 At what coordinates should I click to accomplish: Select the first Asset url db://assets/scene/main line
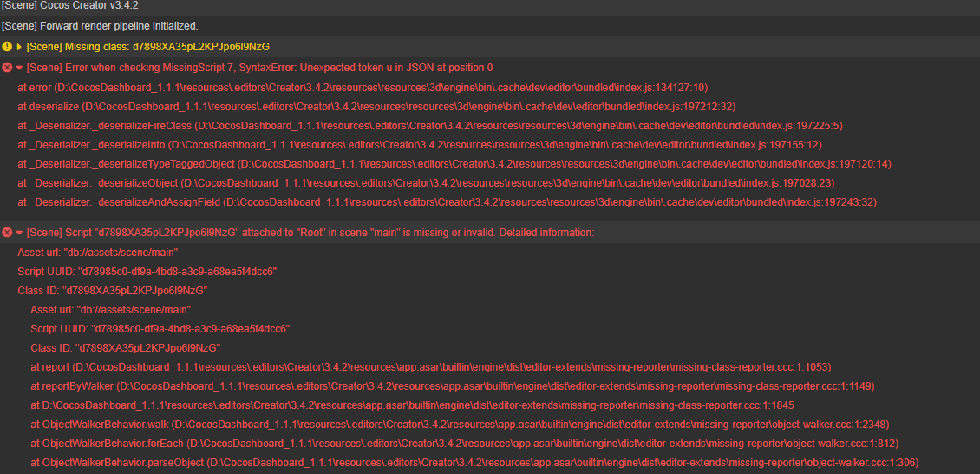(x=98, y=252)
